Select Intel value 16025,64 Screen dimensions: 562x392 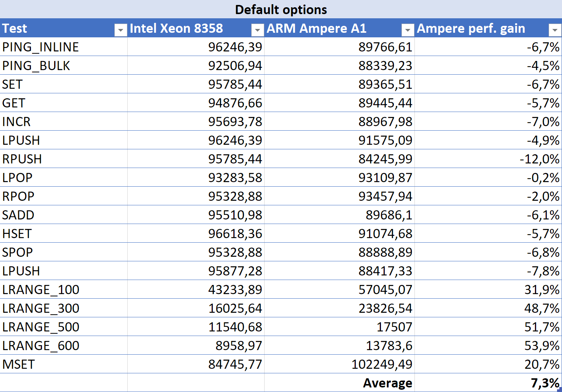[196, 308]
